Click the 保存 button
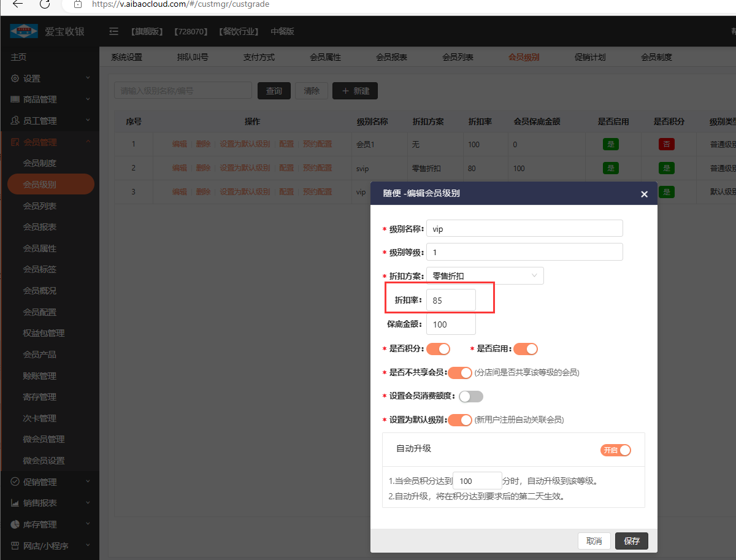736x560 pixels. pos(631,541)
